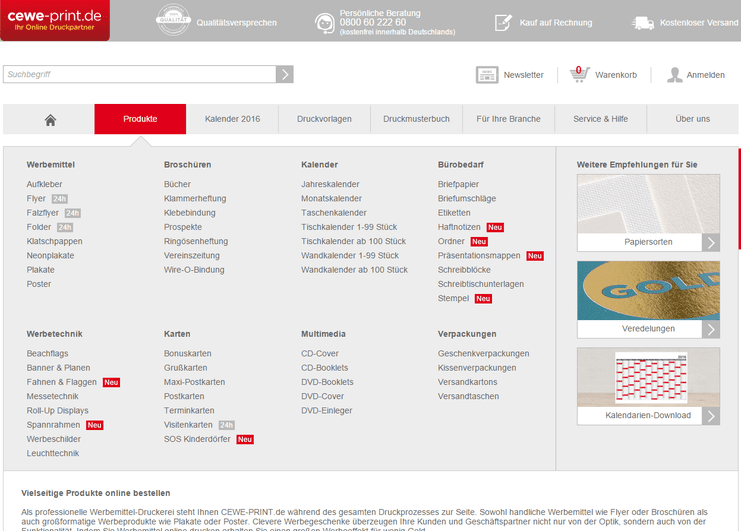Click the Kostenloser Versand truck icon
The image size is (741, 531).
643,22
